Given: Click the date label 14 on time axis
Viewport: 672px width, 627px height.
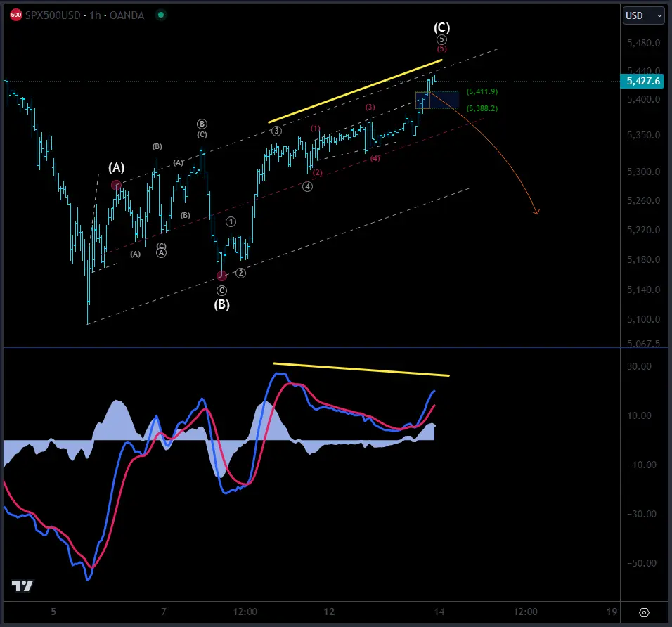Looking at the screenshot, I should [439, 612].
